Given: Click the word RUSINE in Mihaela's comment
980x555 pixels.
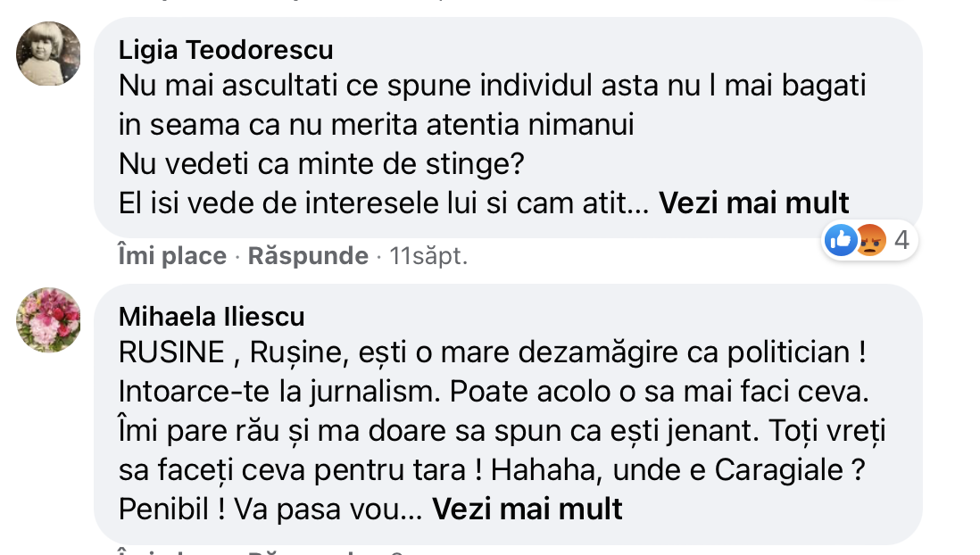Looking at the screenshot, I should 171,352.
